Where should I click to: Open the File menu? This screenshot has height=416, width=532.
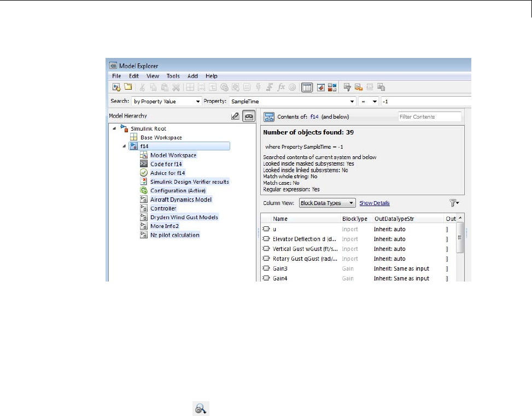pyautogui.click(x=116, y=76)
